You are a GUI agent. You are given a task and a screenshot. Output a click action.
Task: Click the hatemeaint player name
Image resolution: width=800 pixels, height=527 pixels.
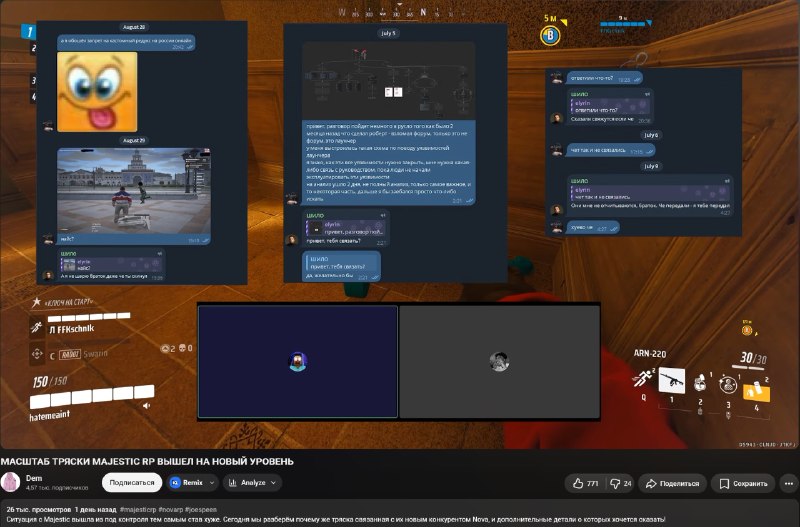coord(49,416)
